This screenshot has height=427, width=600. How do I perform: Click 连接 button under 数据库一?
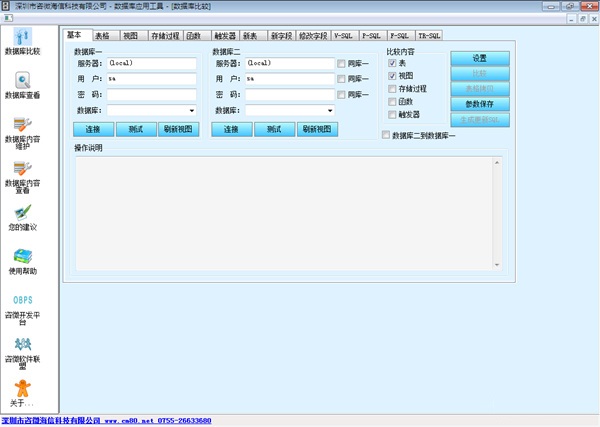92,129
